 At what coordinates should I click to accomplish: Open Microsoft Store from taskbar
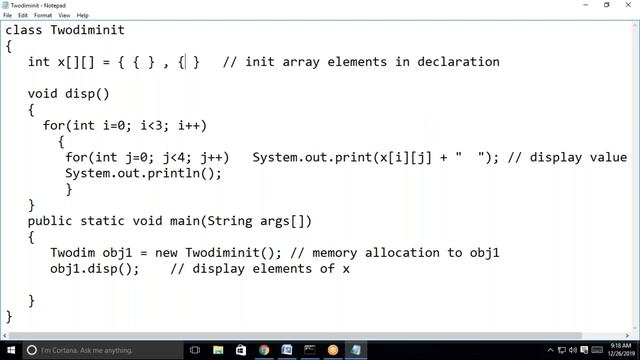tap(241, 350)
